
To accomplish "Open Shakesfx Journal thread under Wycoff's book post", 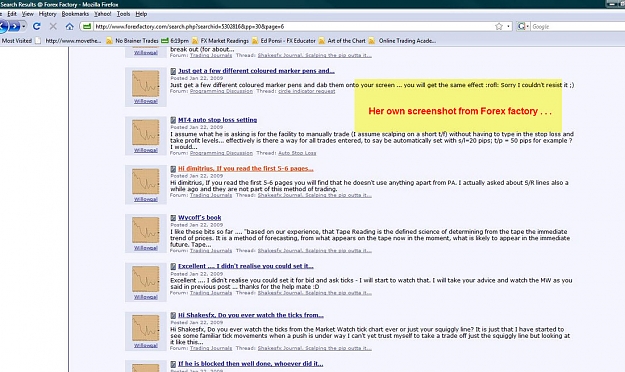I will pos(314,251).
